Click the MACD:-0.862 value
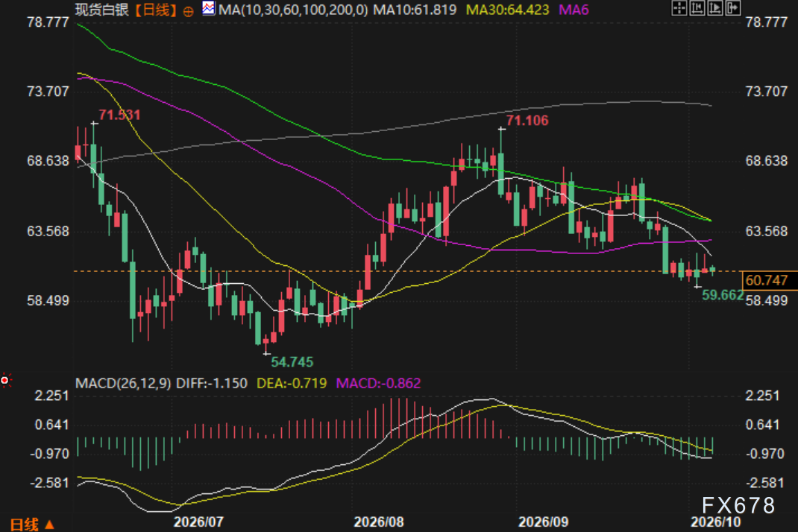Viewport: 798px width, 532px height. [379, 383]
